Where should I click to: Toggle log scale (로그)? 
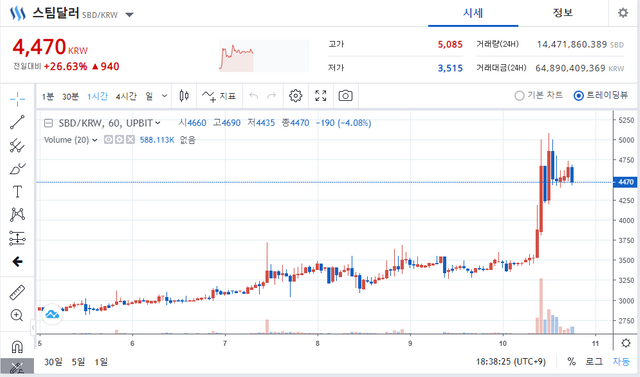pyautogui.click(x=594, y=361)
